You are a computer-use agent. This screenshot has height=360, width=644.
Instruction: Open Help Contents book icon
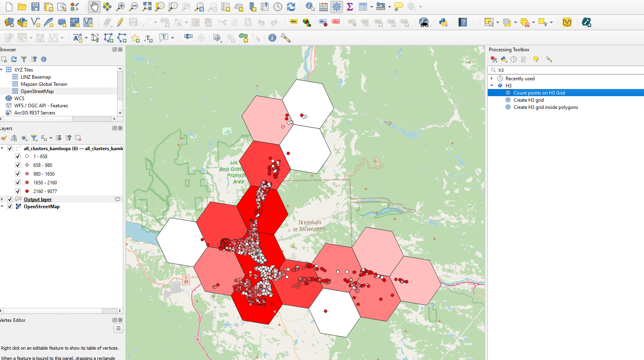pos(463,22)
